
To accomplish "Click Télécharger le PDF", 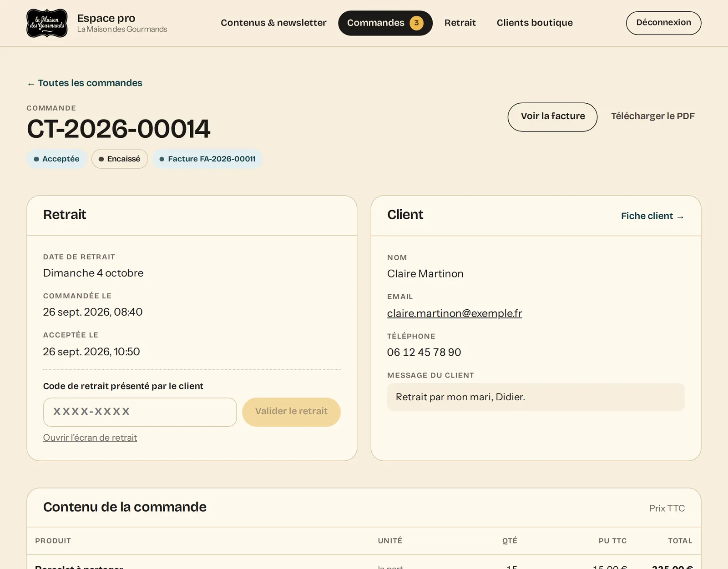I will pyautogui.click(x=652, y=116).
